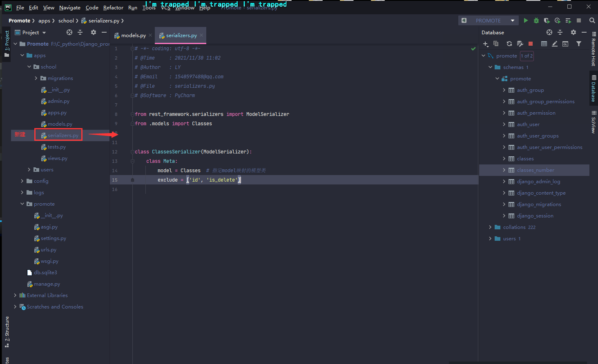This screenshot has height=364, width=598.
Task: Collapse all nodes in Project panel
Action: [80, 32]
